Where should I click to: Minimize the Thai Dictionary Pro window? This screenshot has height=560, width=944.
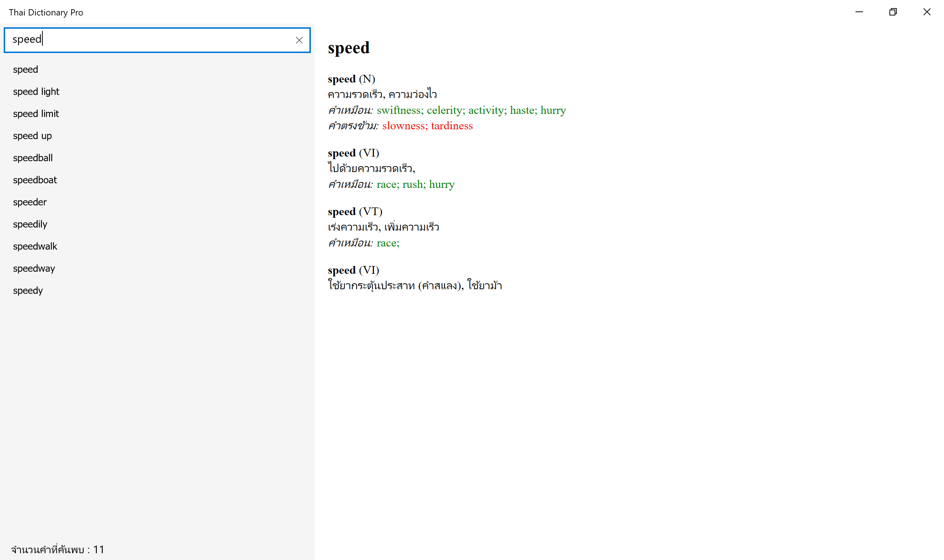click(859, 12)
